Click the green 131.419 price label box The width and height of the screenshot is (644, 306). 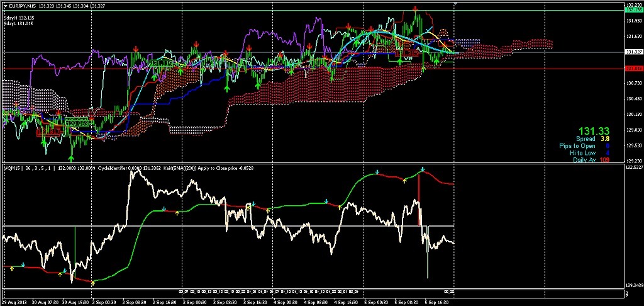162,64
